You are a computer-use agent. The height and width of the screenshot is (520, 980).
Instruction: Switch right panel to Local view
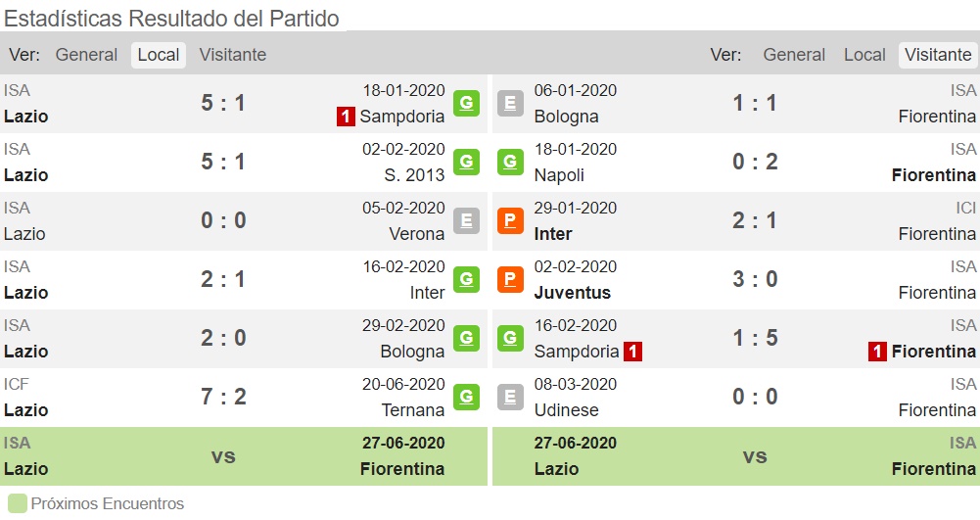[864, 55]
